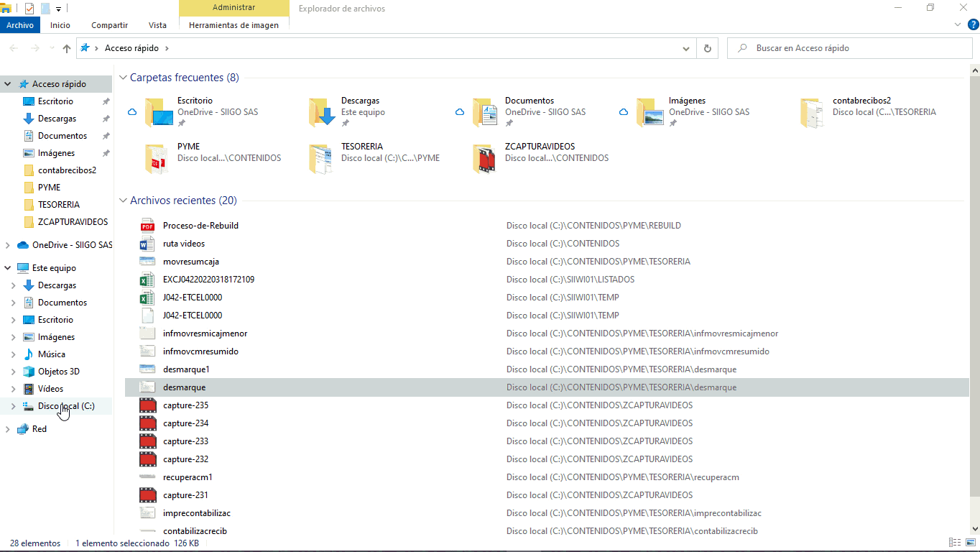Screen dimensions: 980x552
Task: Open the Vista ribbon tab
Action: 157,25
